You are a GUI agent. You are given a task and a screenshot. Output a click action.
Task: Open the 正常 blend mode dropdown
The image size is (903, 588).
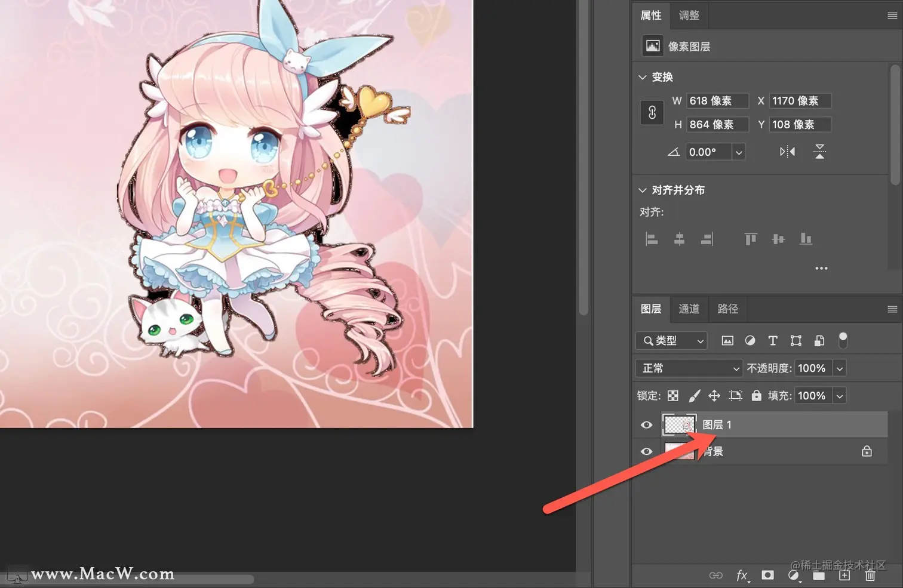[x=689, y=368]
